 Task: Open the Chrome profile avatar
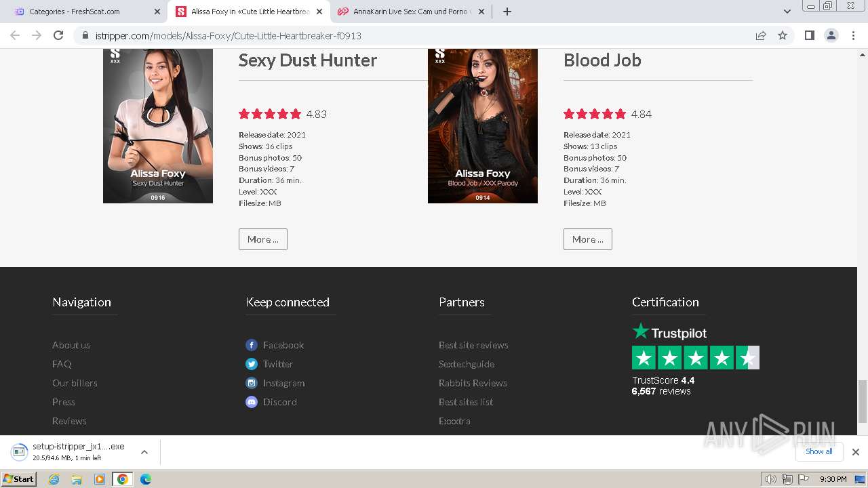[831, 35]
